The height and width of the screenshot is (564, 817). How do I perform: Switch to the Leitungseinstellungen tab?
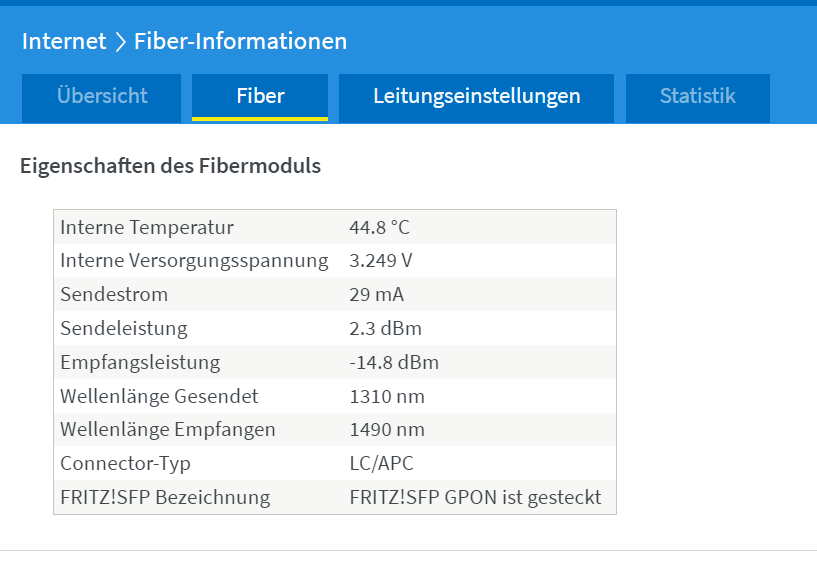(x=476, y=98)
